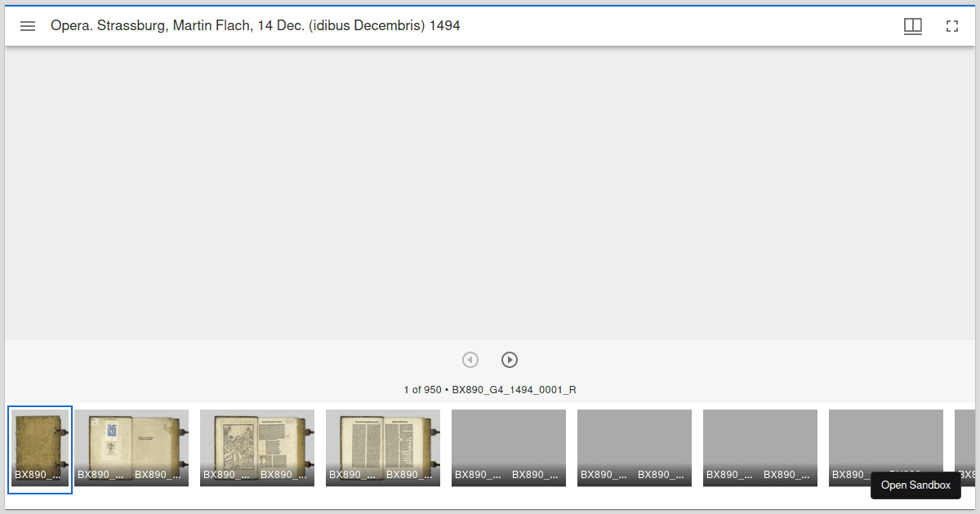Open the two-column text page thumbnail
The height and width of the screenshot is (514, 980).
[x=382, y=448]
